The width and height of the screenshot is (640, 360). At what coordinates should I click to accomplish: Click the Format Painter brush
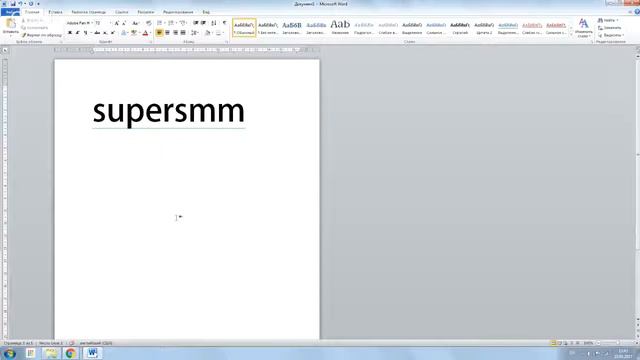click(24, 36)
